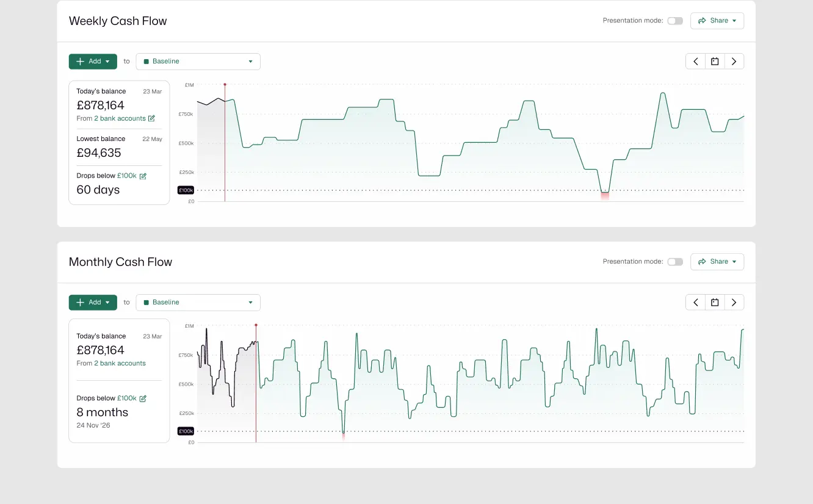Viewport: 813px width, 504px height.
Task: Click Add button in Weekly Cash Flow
Action: pos(93,62)
